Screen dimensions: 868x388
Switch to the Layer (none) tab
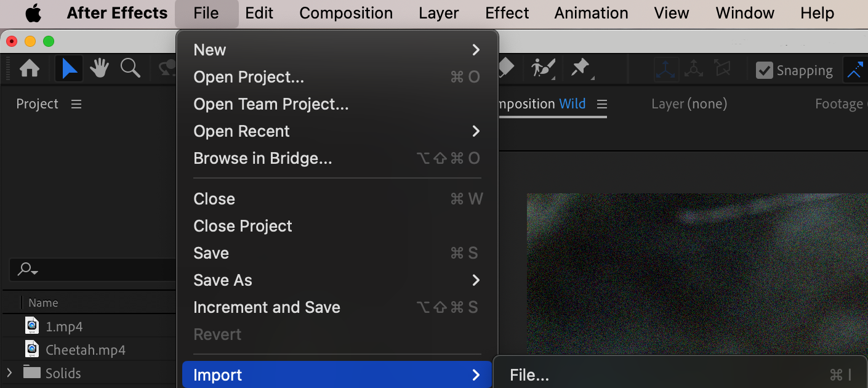[689, 104]
